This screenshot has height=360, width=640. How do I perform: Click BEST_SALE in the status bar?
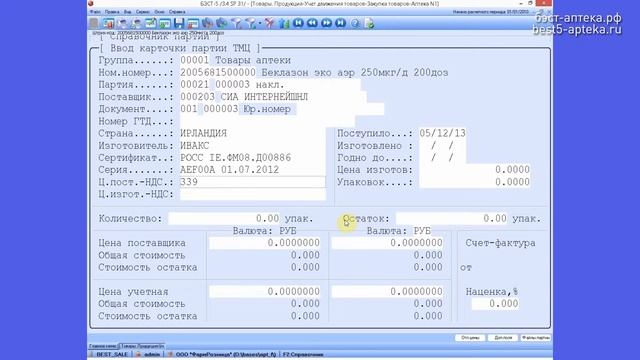[112, 354]
